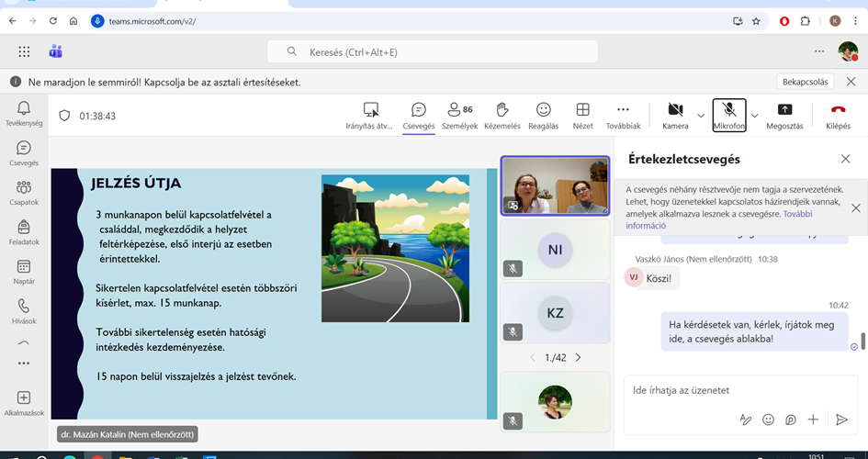The height and width of the screenshot is (459, 868).
Task: Expand the Mikrofon options dropdown arrow
Action: (755, 116)
